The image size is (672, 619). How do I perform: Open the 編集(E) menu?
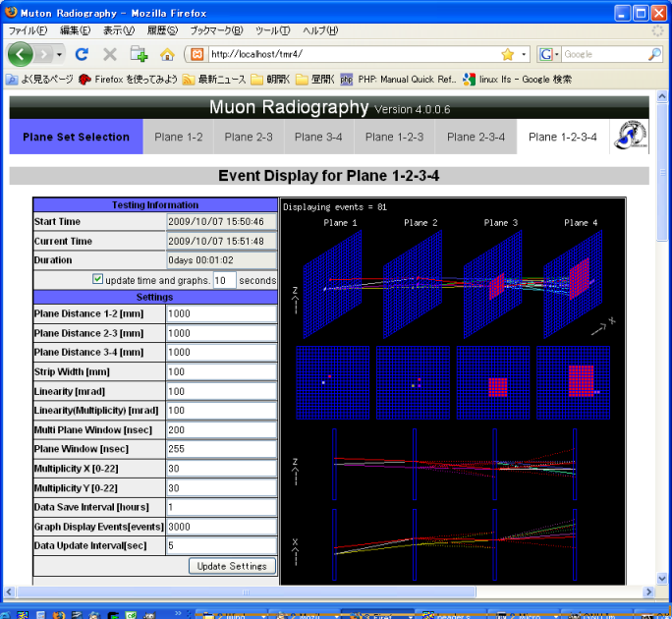[x=76, y=30]
